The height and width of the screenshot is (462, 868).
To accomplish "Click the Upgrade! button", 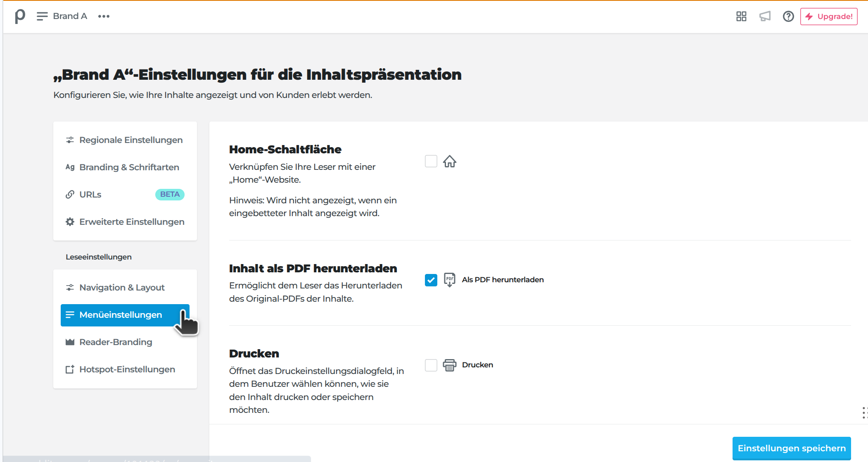I will pos(828,17).
